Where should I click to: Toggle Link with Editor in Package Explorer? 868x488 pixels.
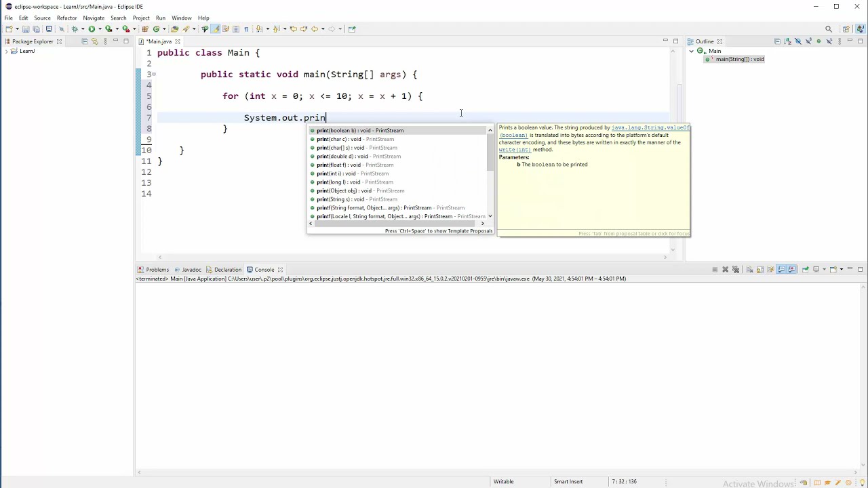point(94,41)
